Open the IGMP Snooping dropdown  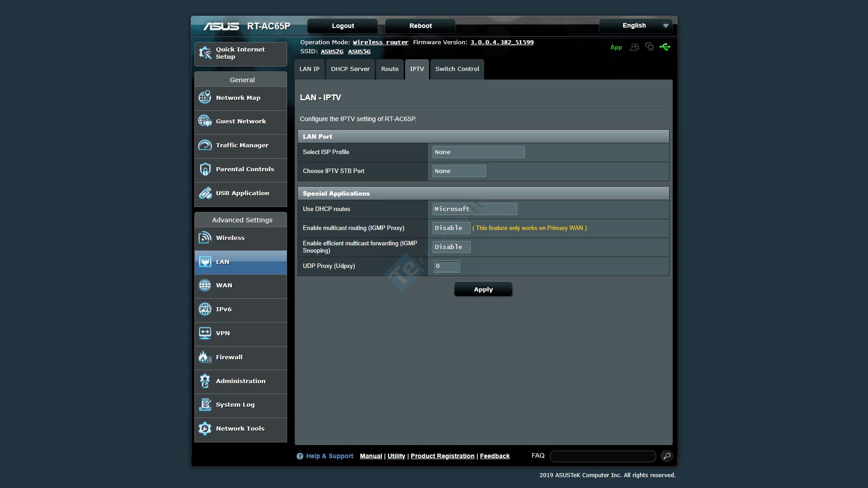[451, 247]
